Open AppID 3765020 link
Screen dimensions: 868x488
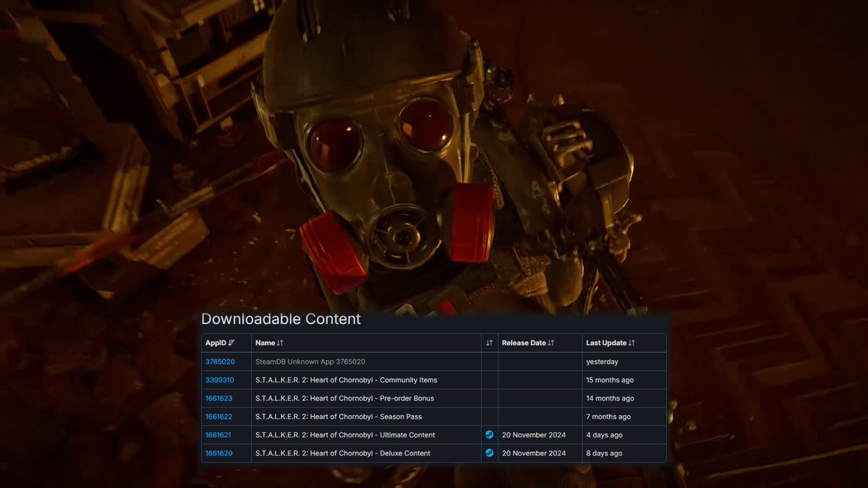220,361
